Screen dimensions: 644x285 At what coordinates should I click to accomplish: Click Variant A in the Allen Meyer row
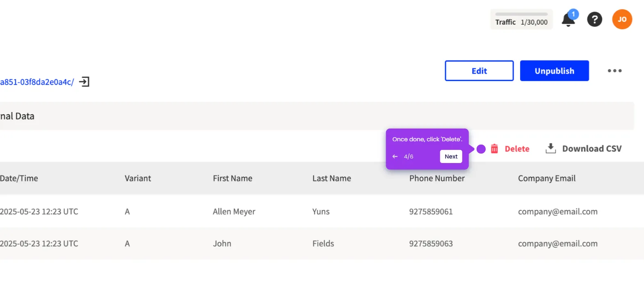pyautogui.click(x=127, y=211)
